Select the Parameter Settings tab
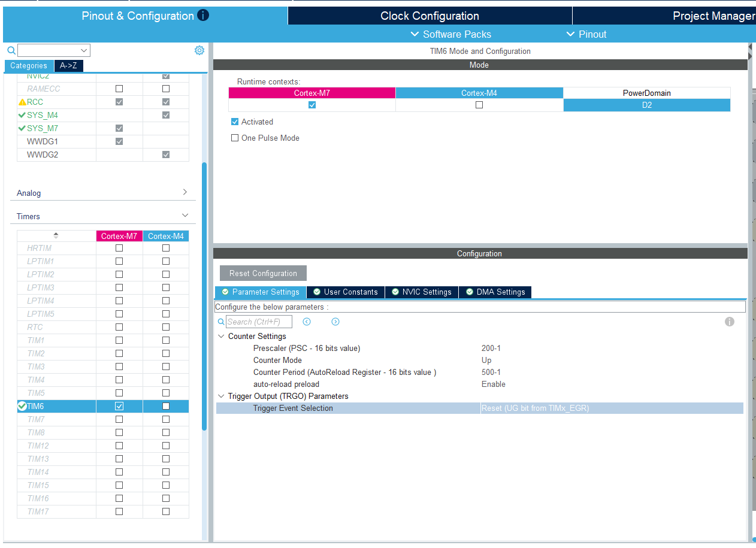The height and width of the screenshot is (548, 756). tap(261, 292)
